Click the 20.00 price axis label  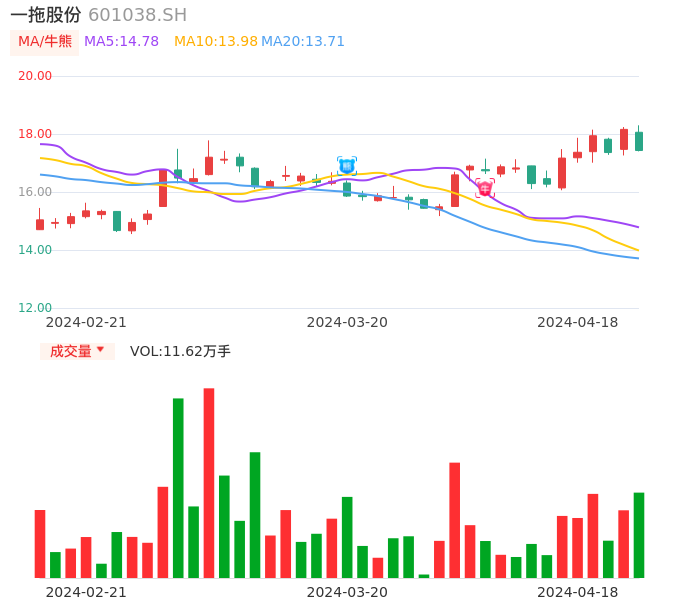coord(36,76)
